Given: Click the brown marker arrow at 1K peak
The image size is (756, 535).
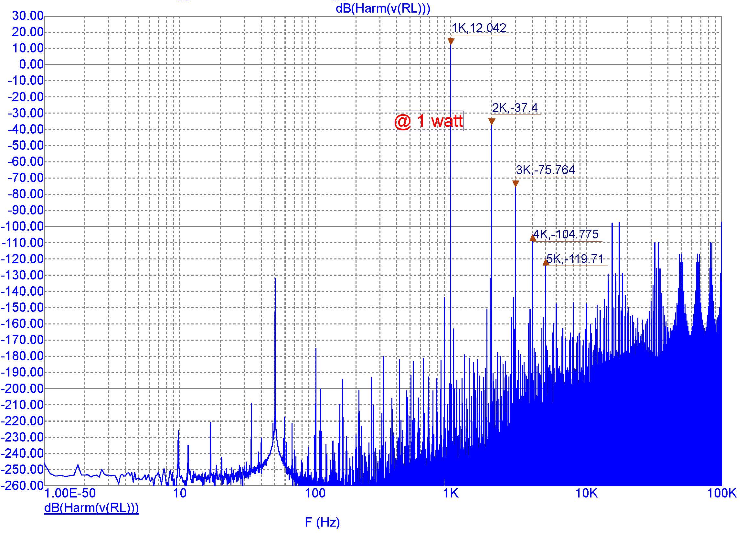Looking at the screenshot, I should click(x=451, y=41).
